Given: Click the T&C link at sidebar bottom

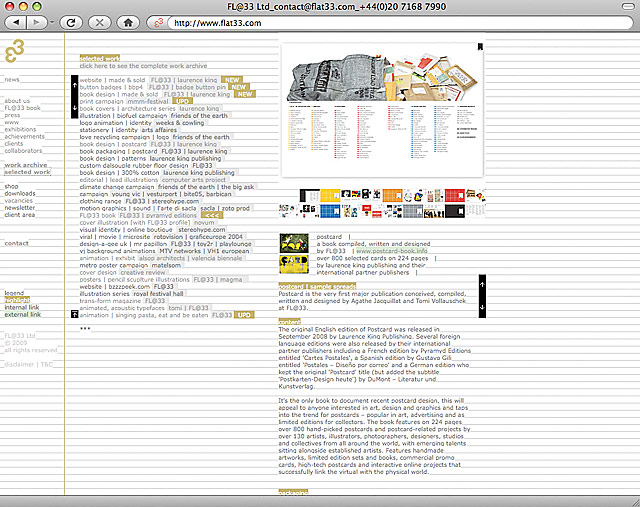Looking at the screenshot, I should [47, 364].
